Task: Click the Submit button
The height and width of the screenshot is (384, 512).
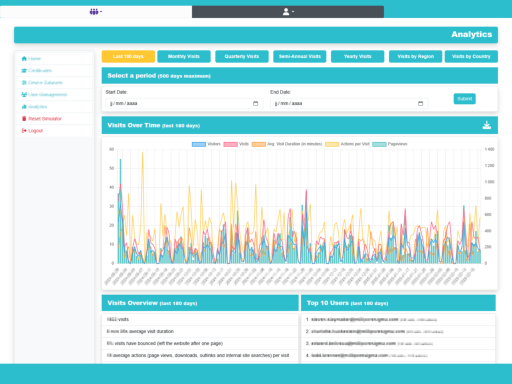Action: pos(465,99)
